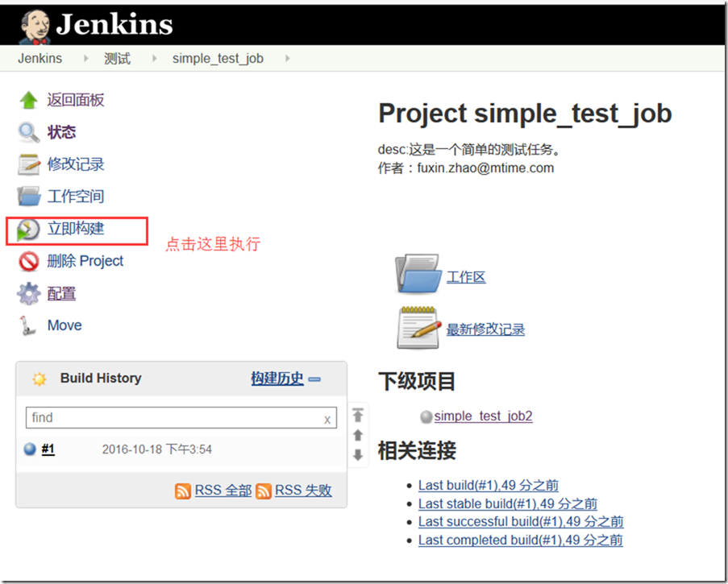
Task: Click the notepad icon beside 修改记录
Action: click(x=29, y=164)
